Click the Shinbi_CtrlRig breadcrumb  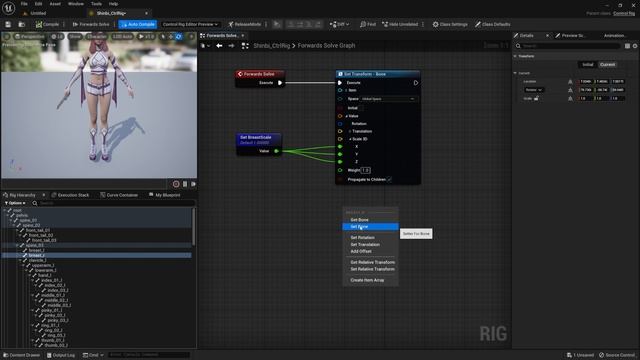tap(271, 46)
